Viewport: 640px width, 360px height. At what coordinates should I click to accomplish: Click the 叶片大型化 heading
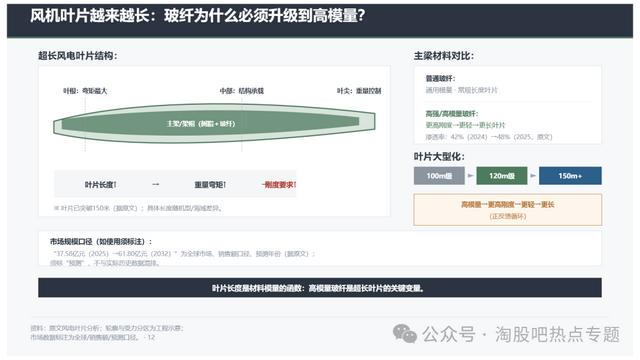tap(439, 157)
